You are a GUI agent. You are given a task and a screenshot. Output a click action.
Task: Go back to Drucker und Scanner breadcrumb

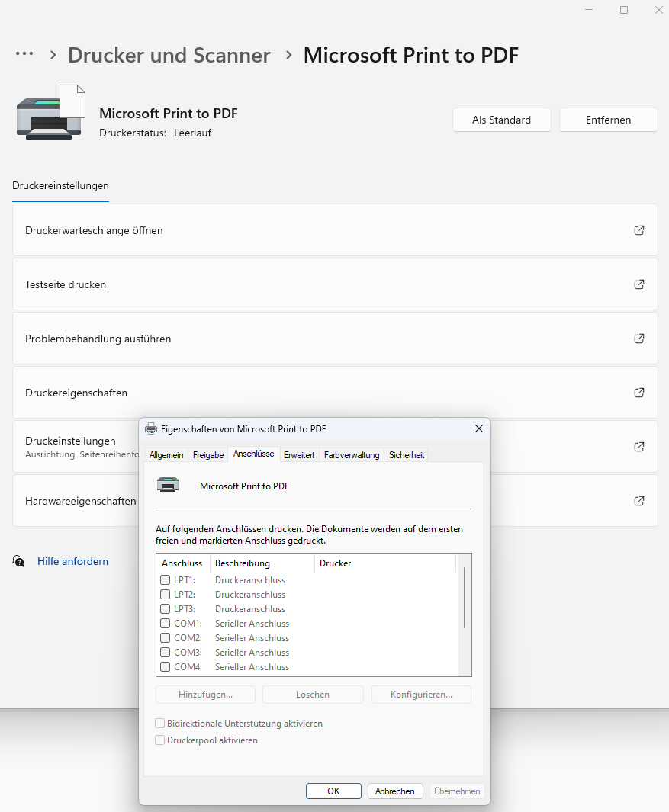tap(169, 55)
